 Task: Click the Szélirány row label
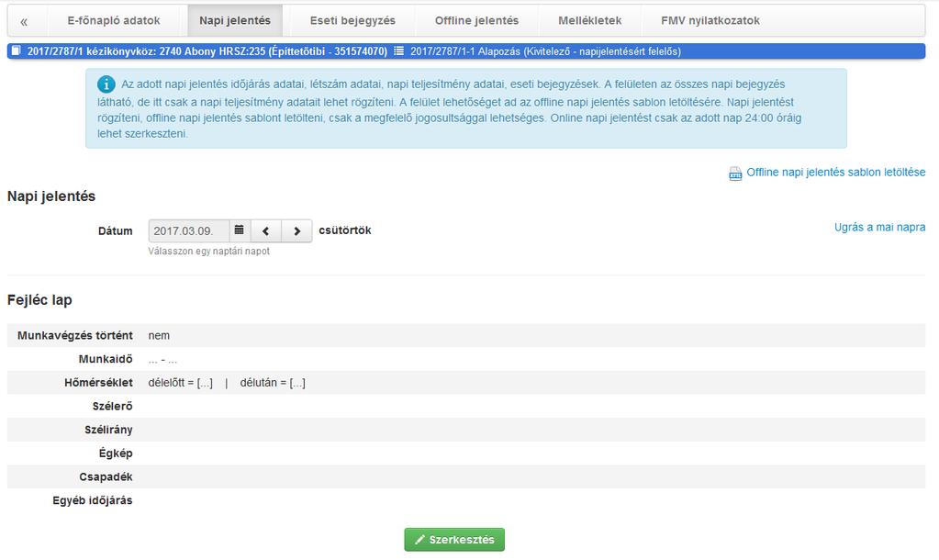click(108, 430)
